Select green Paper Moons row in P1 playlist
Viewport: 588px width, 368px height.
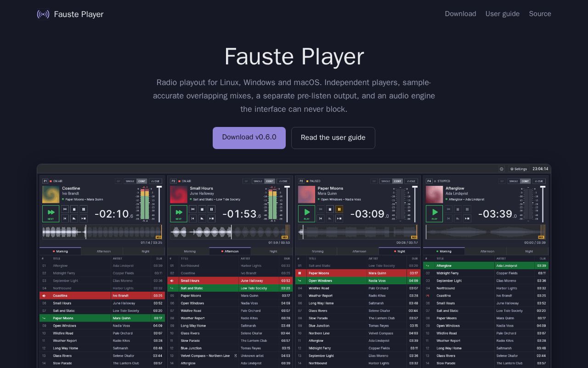[x=102, y=318]
